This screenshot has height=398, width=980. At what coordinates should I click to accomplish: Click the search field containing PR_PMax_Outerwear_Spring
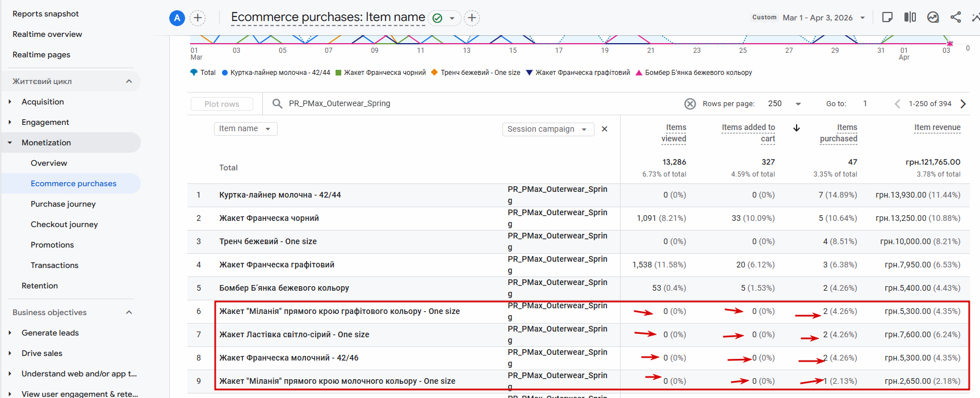(397, 103)
